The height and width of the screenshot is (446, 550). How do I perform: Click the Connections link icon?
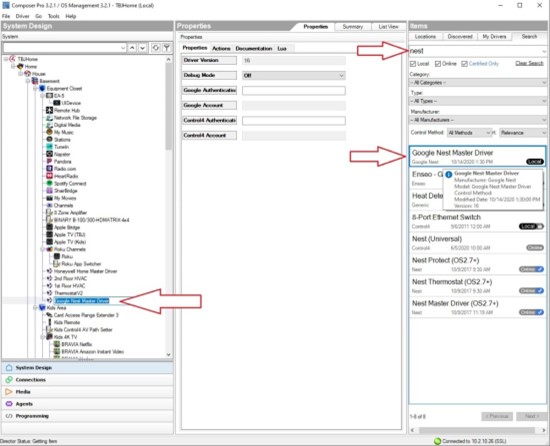(9, 380)
